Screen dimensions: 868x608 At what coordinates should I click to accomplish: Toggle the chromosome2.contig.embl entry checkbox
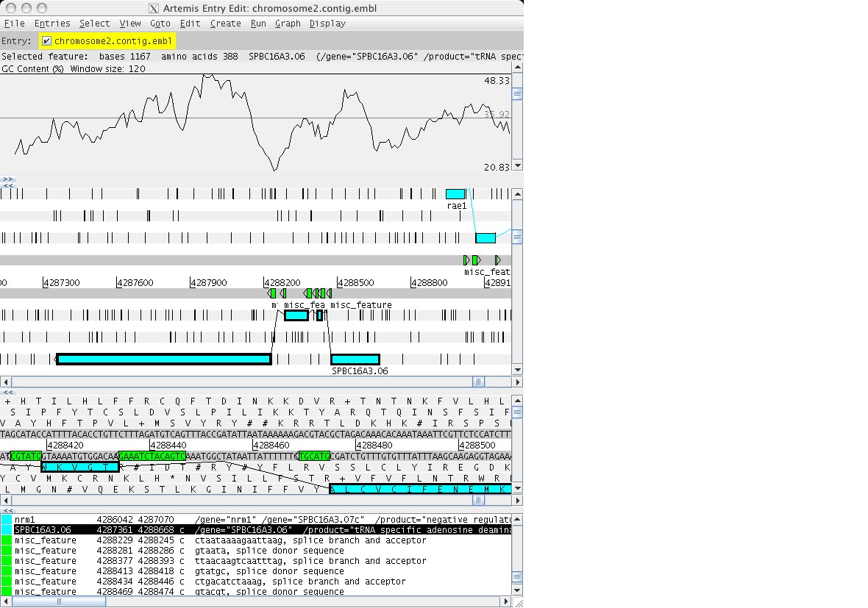[x=46, y=41]
